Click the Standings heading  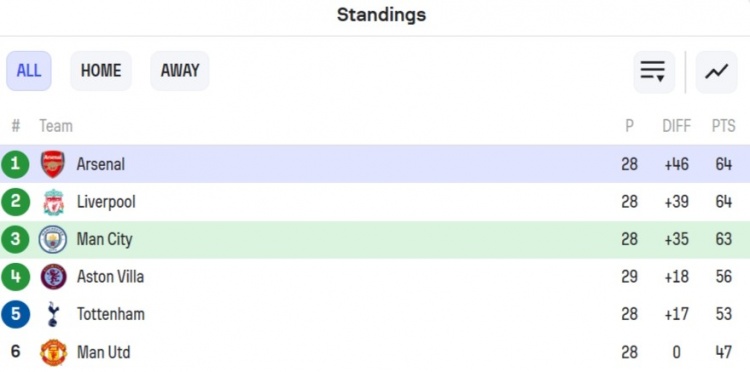tap(381, 15)
